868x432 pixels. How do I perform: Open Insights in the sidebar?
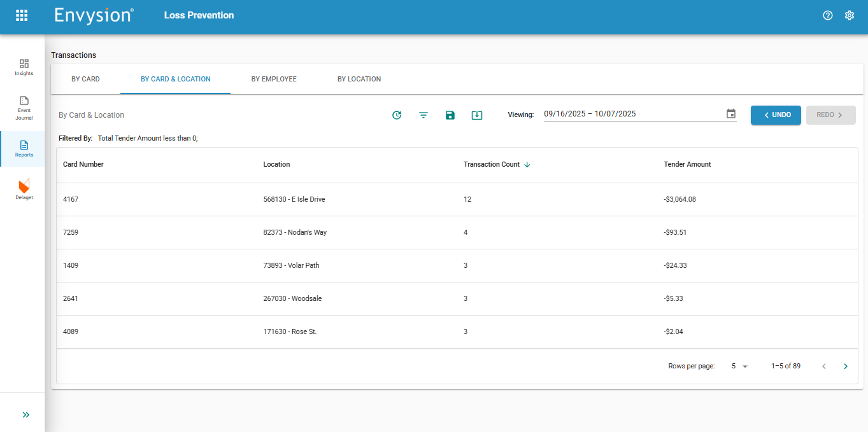24,67
